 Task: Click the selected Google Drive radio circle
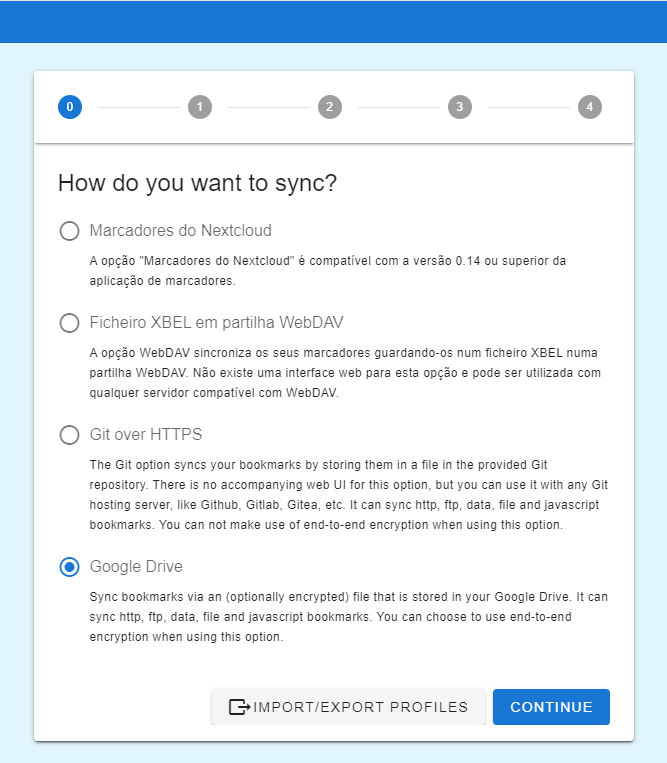(x=69, y=567)
